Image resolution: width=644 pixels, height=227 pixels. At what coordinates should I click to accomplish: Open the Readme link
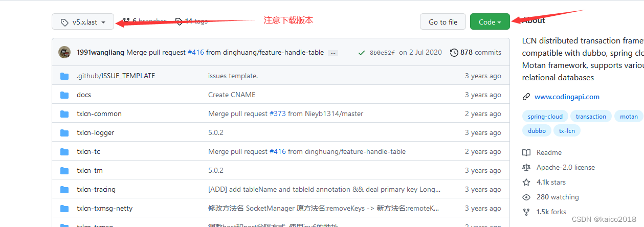point(549,152)
